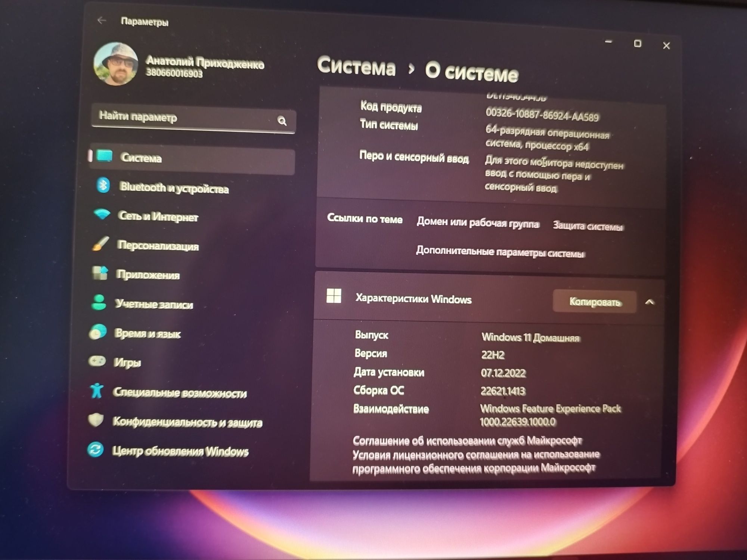Click the Приложения apps icon
747x560 pixels.
coord(100,273)
